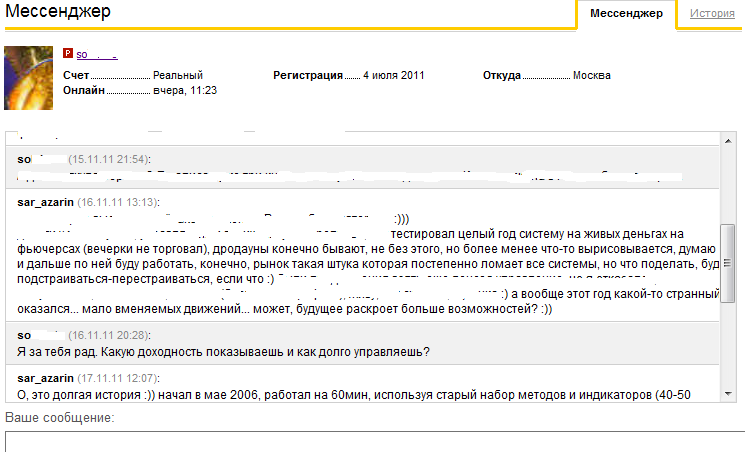Switch to the История tab
Image resolution: width=745 pixels, height=452 pixels.
(712, 13)
